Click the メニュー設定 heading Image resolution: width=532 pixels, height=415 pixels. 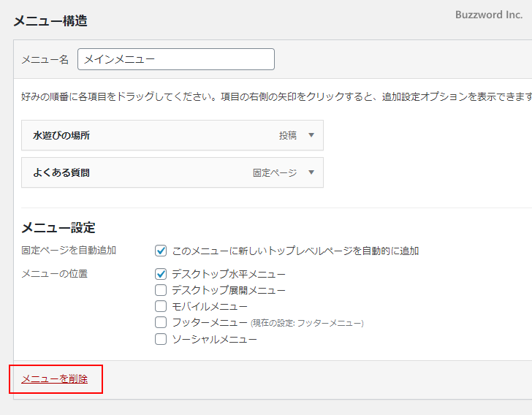click(58, 228)
